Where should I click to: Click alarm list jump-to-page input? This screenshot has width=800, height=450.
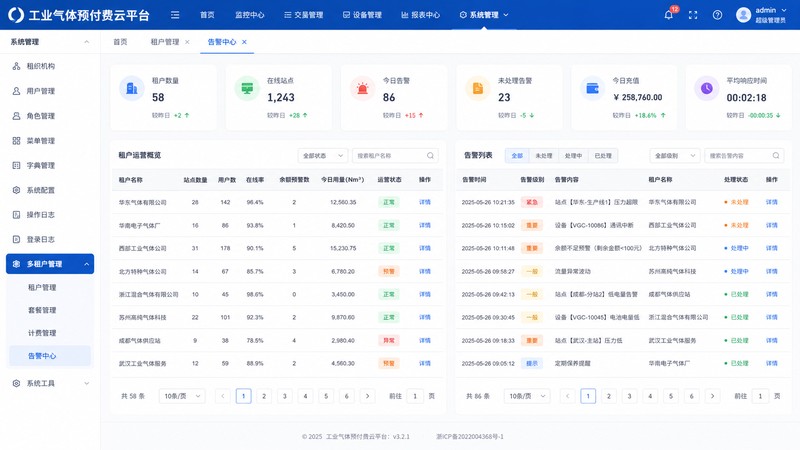(760, 396)
